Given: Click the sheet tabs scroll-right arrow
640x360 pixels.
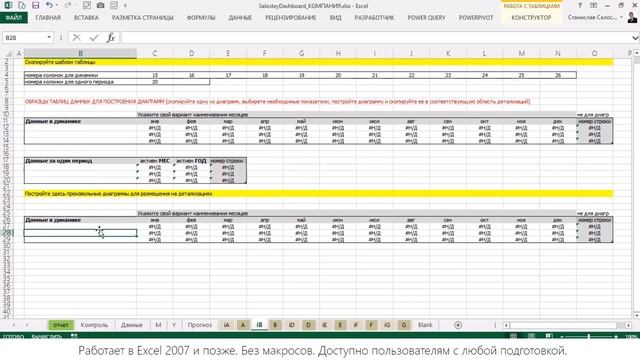Looking at the screenshot, I should coord(27,325).
